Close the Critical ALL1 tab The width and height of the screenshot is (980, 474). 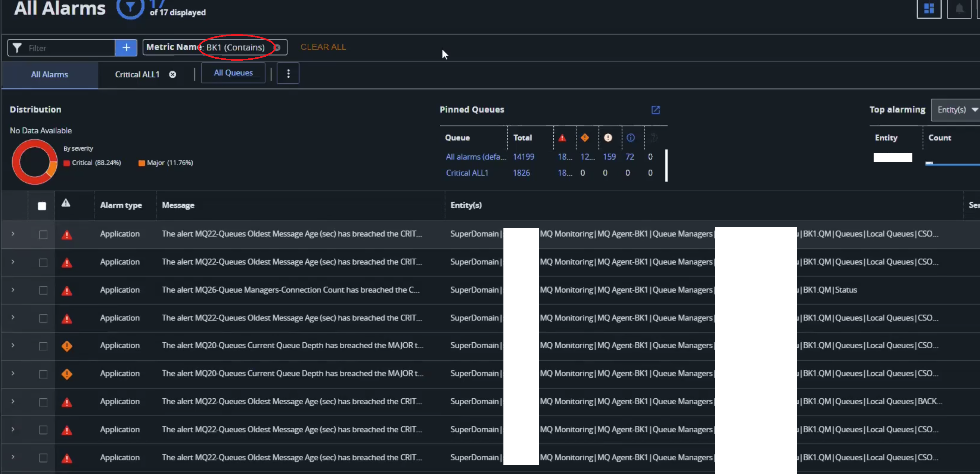(x=172, y=75)
